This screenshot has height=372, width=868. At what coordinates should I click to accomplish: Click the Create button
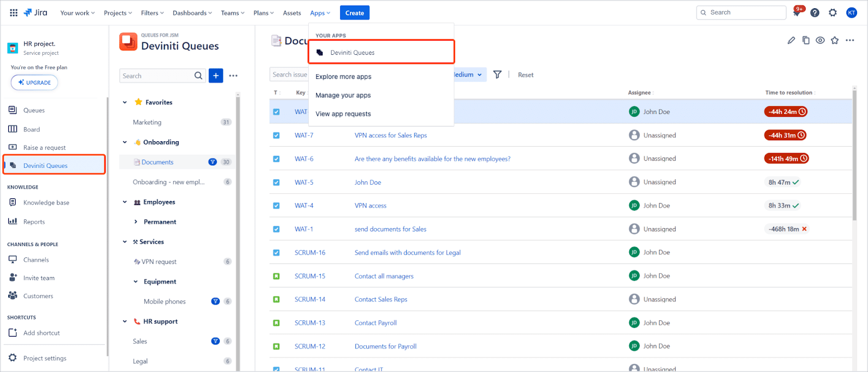(x=355, y=13)
